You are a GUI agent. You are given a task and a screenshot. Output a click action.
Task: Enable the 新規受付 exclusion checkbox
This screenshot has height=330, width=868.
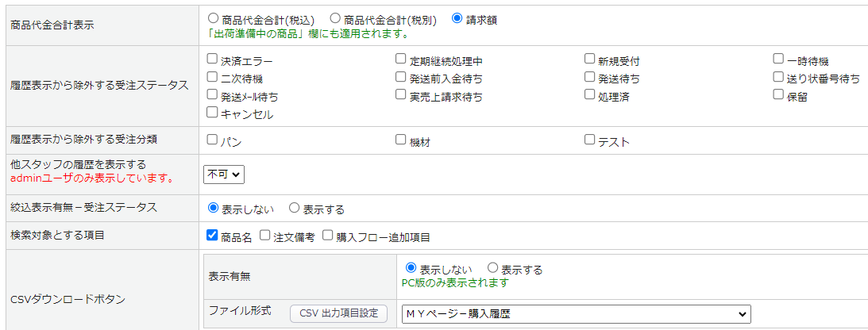click(x=590, y=59)
